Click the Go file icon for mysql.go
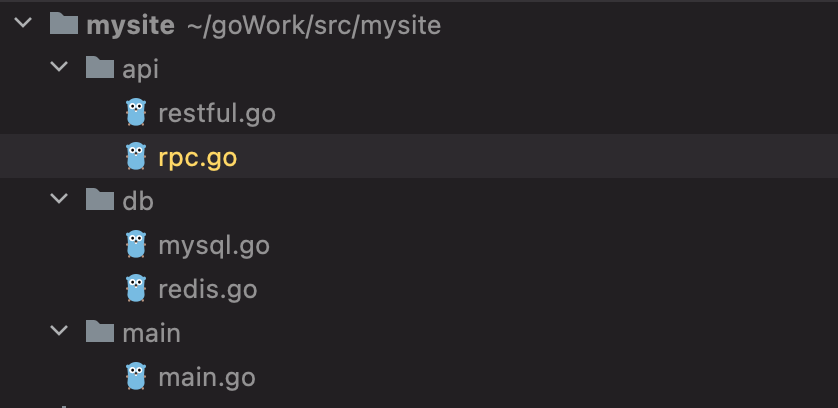838x408 pixels. (x=136, y=244)
